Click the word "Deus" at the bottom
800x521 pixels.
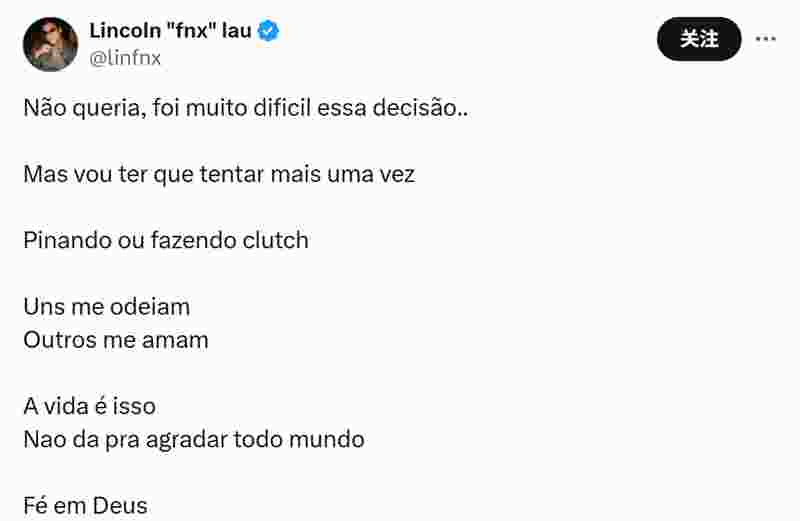(x=120, y=506)
